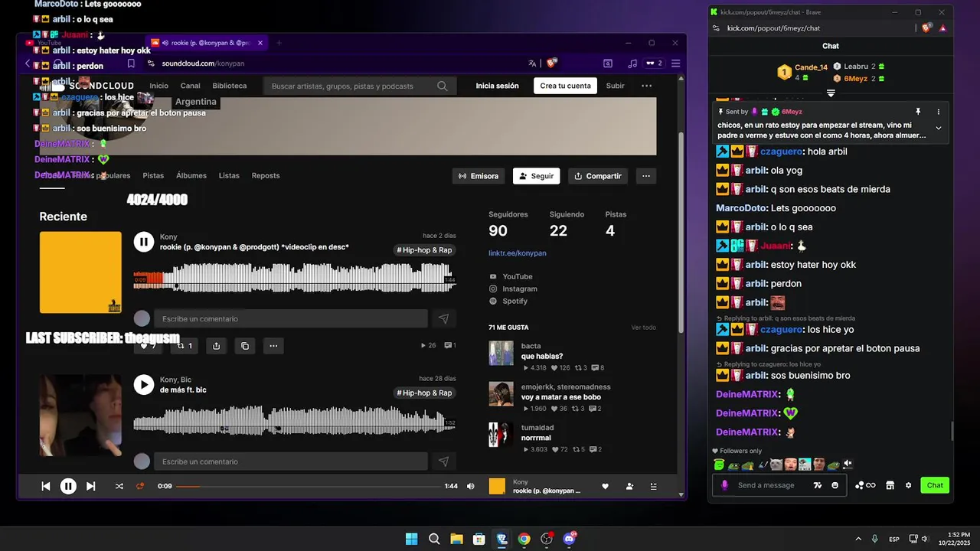Collapse the Kick chat leaderboard arrow
Viewport: 980px width, 551px height.
point(831,93)
